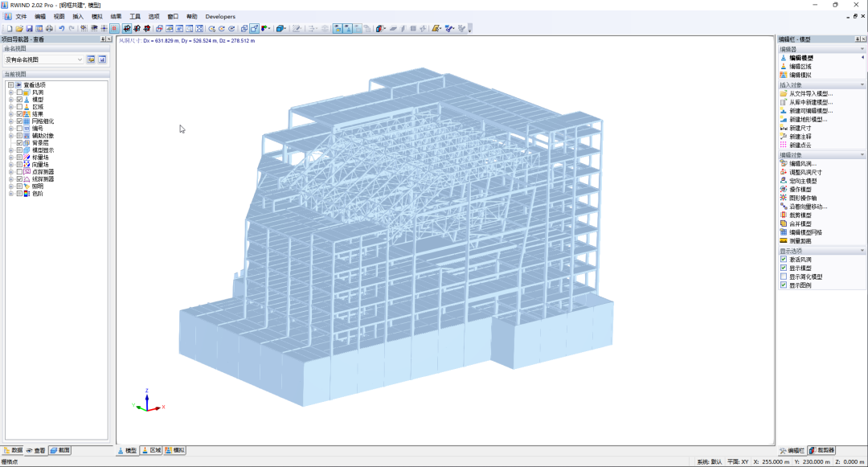868x467 pixels.
Task: Toggle the 风洞 checkbox in the tree
Action: [19, 92]
